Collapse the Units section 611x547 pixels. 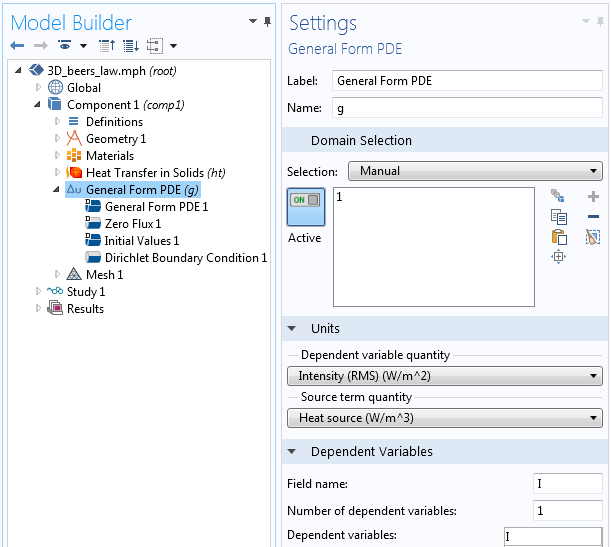coord(291,328)
